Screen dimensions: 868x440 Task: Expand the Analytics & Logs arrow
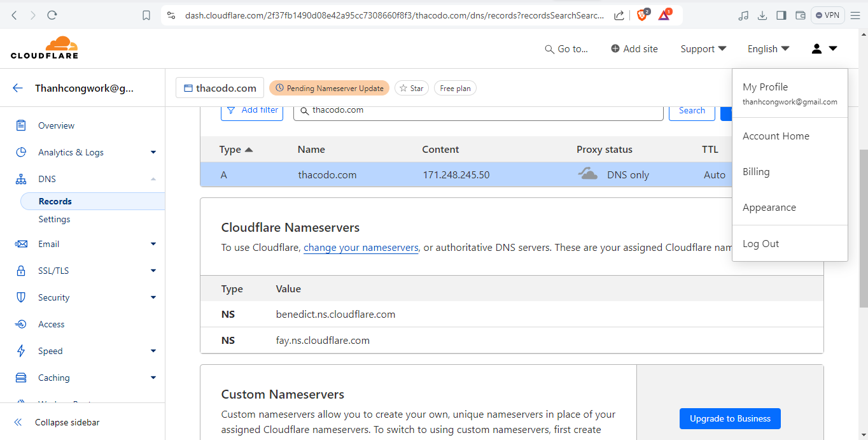tap(153, 152)
